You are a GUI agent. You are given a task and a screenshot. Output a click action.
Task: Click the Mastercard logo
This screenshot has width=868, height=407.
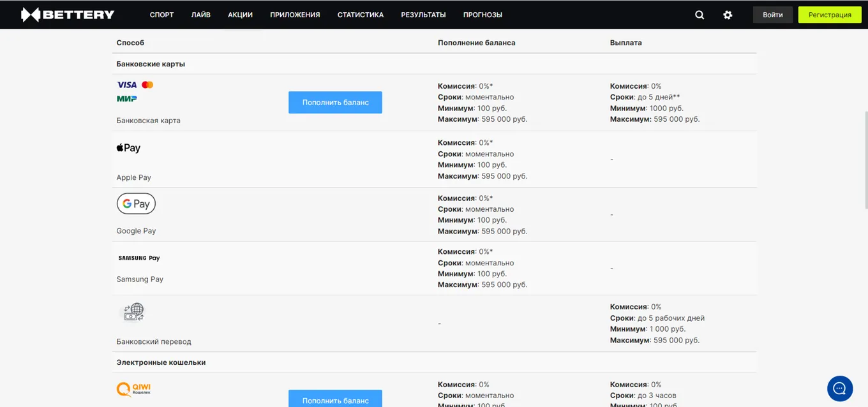(147, 85)
